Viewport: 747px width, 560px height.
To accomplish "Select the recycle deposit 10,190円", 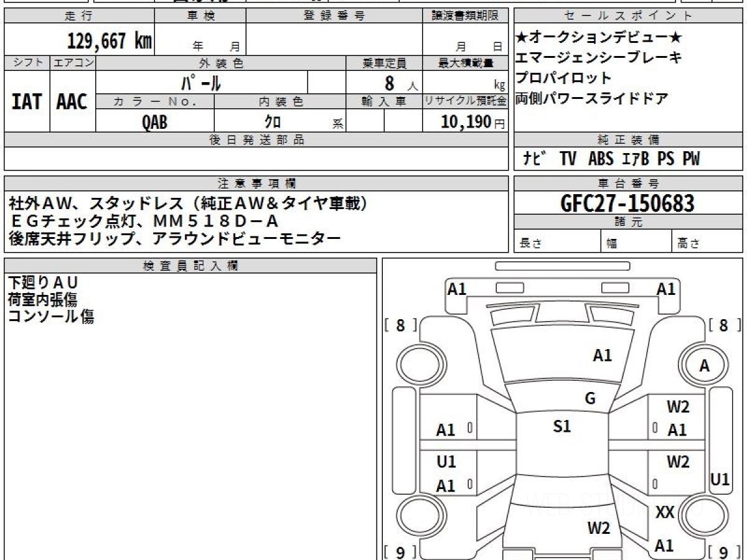I will click(473, 122).
